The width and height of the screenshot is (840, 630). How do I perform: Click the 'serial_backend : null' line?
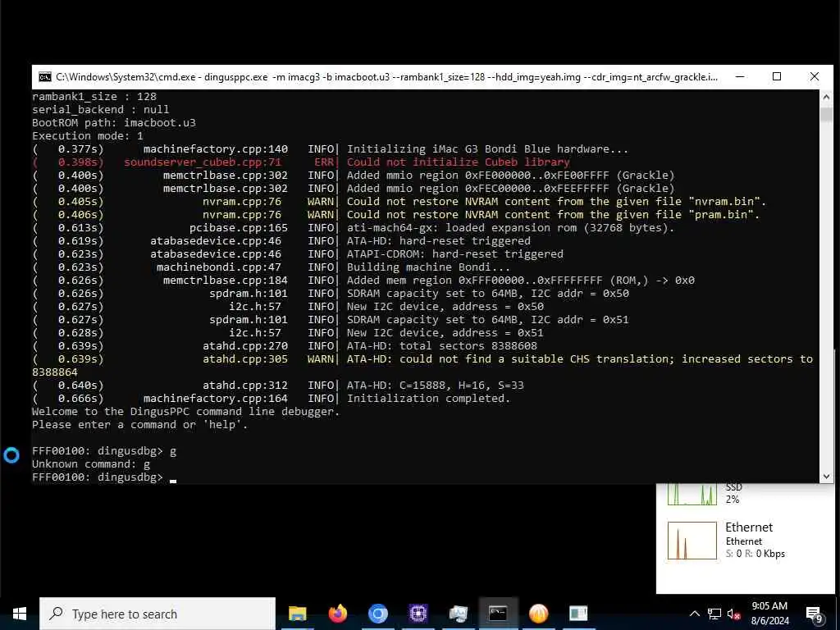(x=101, y=110)
